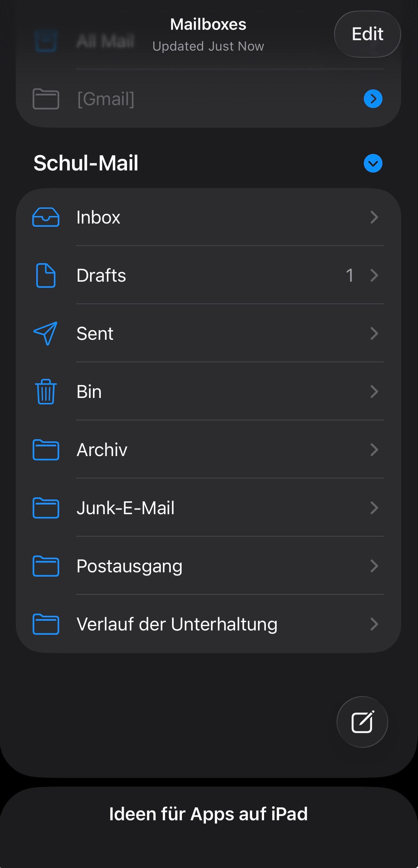Viewport: 418px width, 868px height.
Task: Open Inbox using its right chevron
Action: (374, 217)
